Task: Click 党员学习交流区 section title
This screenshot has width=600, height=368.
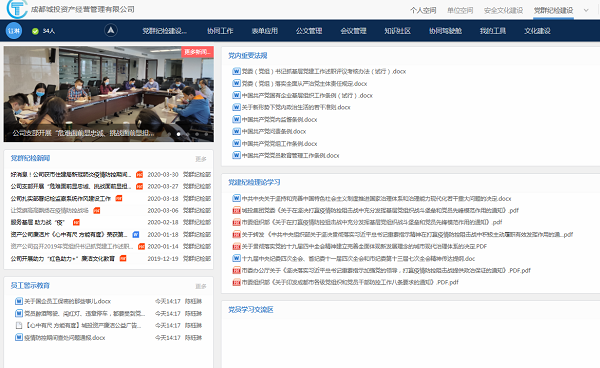Action: 251,309
